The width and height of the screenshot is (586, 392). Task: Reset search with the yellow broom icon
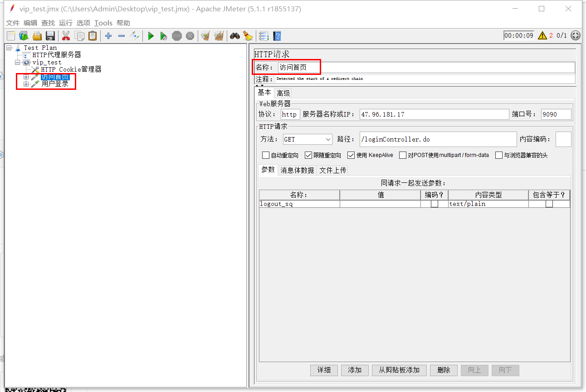click(x=248, y=36)
